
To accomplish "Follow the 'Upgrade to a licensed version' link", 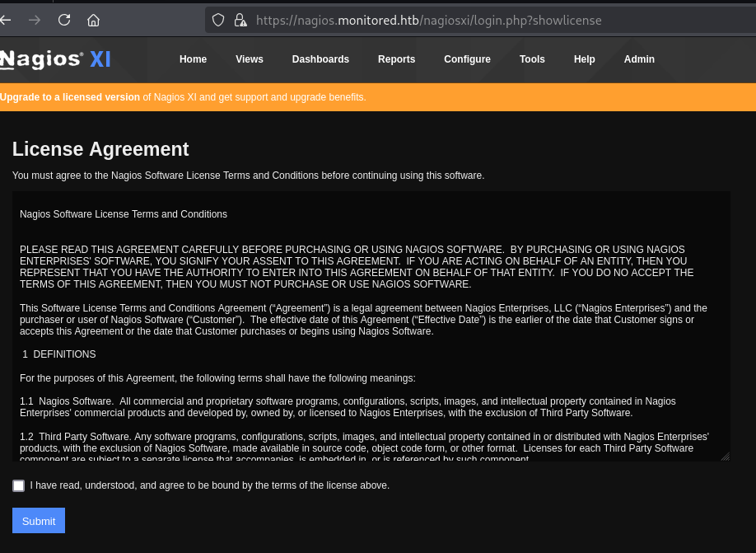I will 70,97.
